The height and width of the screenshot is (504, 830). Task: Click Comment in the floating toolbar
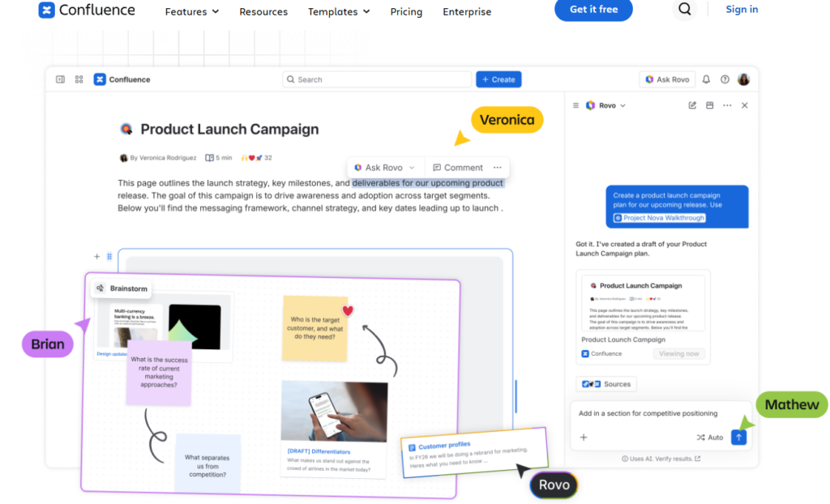click(x=458, y=168)
